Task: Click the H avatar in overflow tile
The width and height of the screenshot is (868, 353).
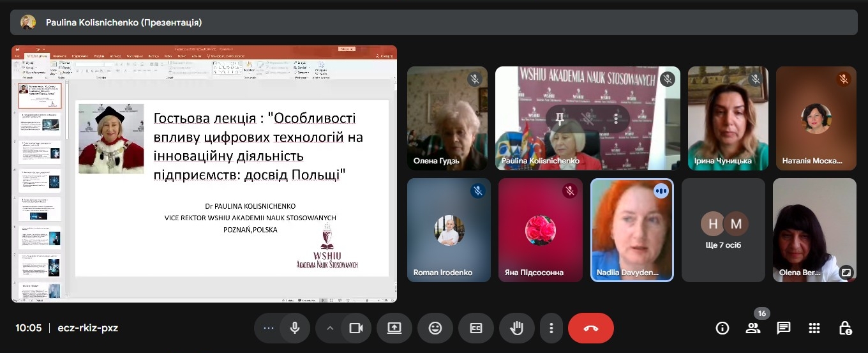Action: (x=712, y=223)
